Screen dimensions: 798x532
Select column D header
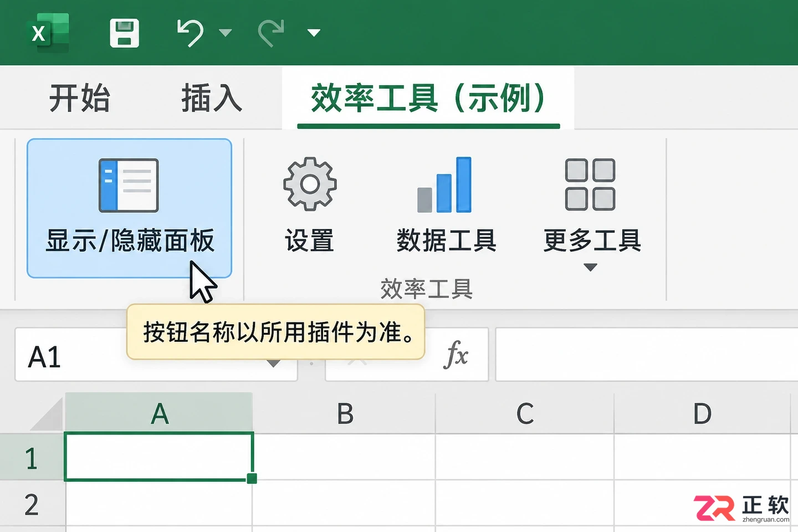702,413
